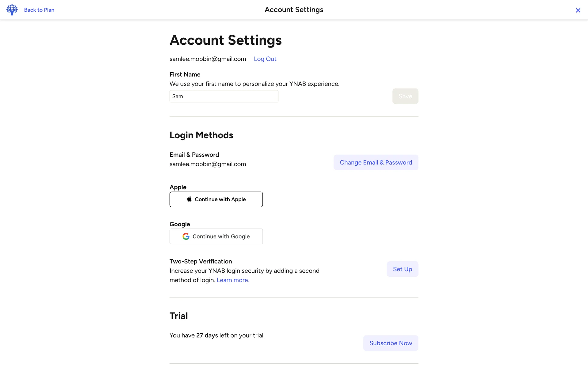
Task: Click the bold 27 days trial text
Action: (207, 335)
